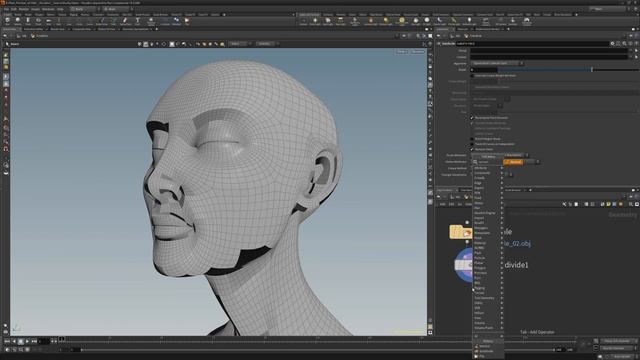Open the Windows menu
Image resolution: width=640 pixels, height=360 pixels.
tap(48, 9)
